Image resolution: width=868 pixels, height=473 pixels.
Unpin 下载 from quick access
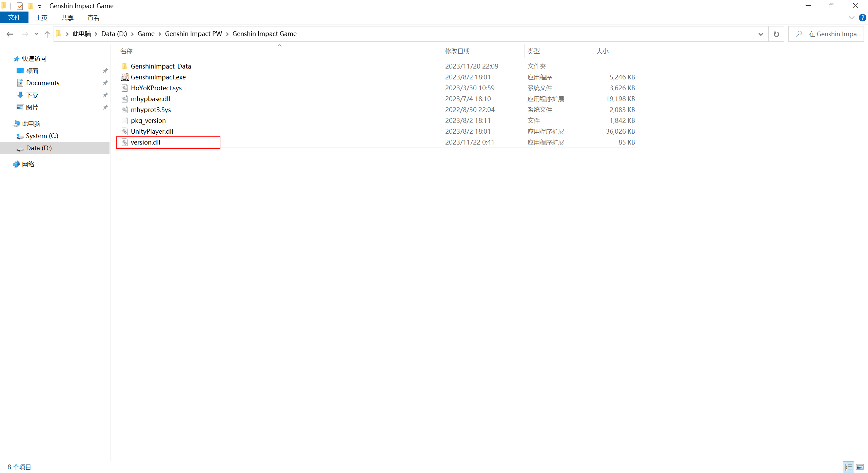(x=105, y=95)
